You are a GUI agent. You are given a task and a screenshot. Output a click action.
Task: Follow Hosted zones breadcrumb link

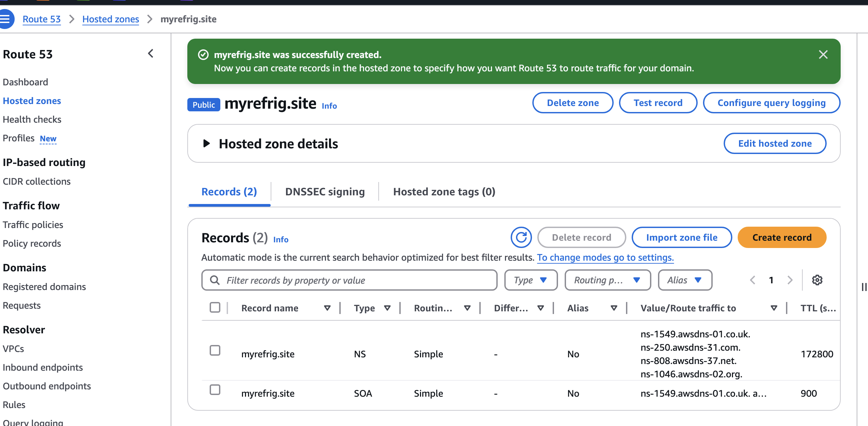(111, 19)
